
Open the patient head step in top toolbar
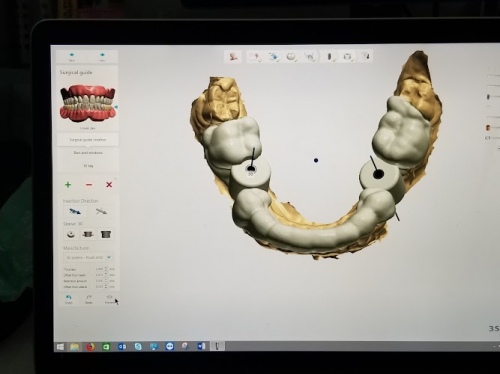tap(233, 56)
